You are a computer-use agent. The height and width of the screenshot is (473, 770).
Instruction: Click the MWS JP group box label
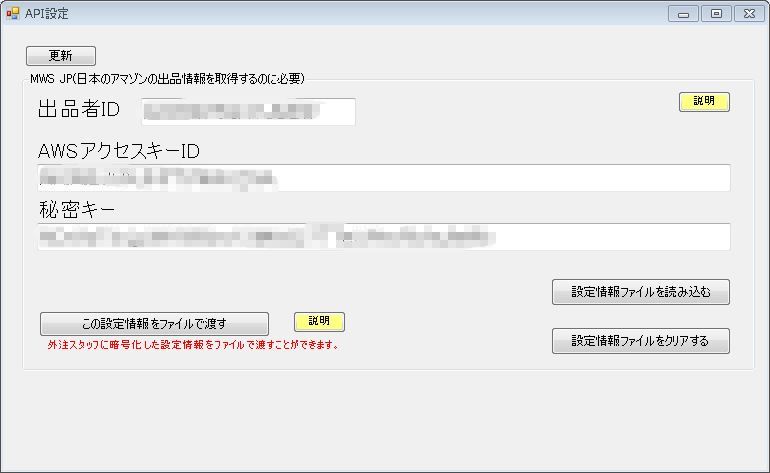pos(167,79)
